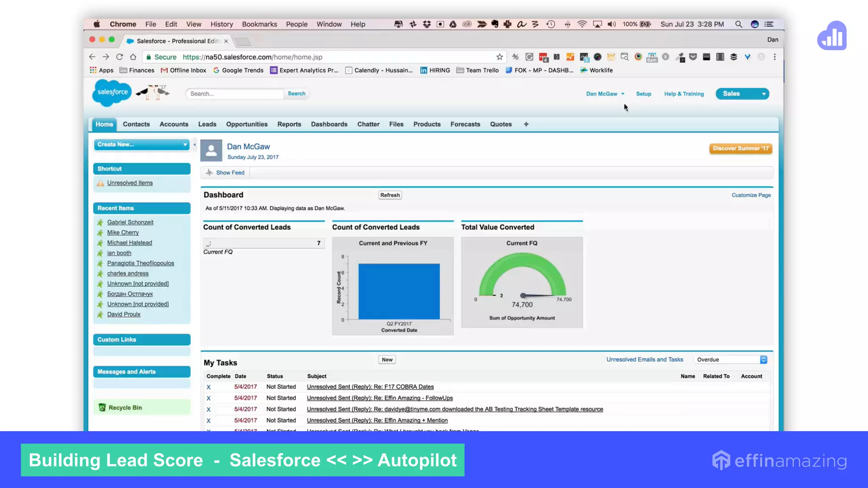Open Chrome's Bookmarks menu

[x=259, y=24]
